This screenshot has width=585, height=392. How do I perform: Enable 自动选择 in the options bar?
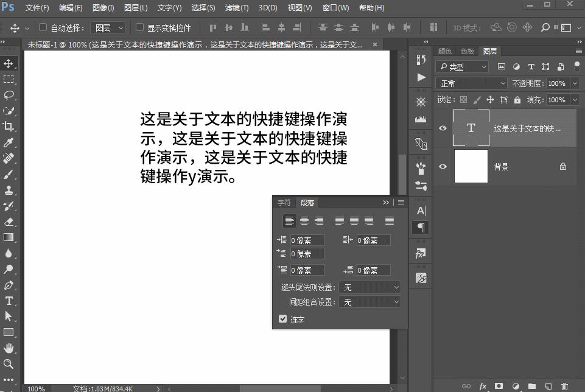click(x=42, y=27)
